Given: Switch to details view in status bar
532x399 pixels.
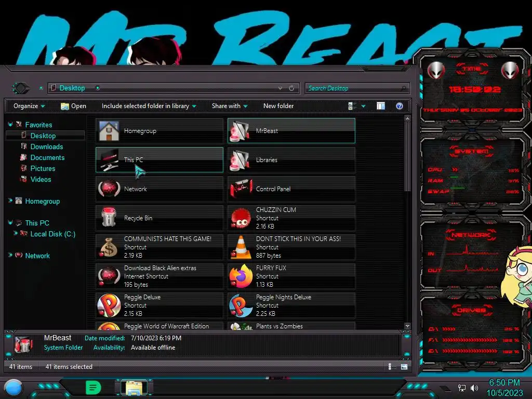Looking at the screenshot, I should coord(391,366).
